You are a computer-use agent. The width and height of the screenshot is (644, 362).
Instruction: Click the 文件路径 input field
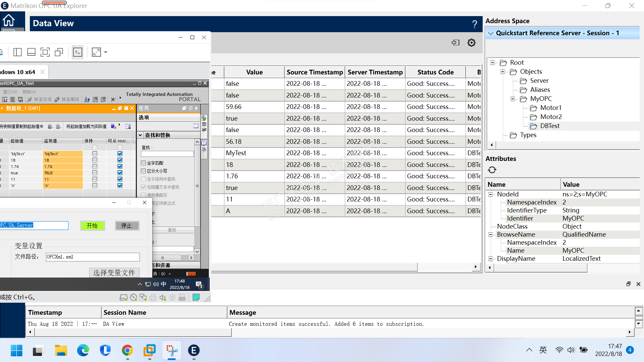tap(93, 257)
